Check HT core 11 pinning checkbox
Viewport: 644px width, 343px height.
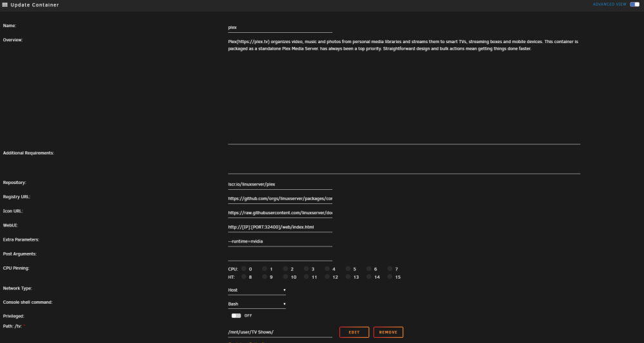(307, 277)
